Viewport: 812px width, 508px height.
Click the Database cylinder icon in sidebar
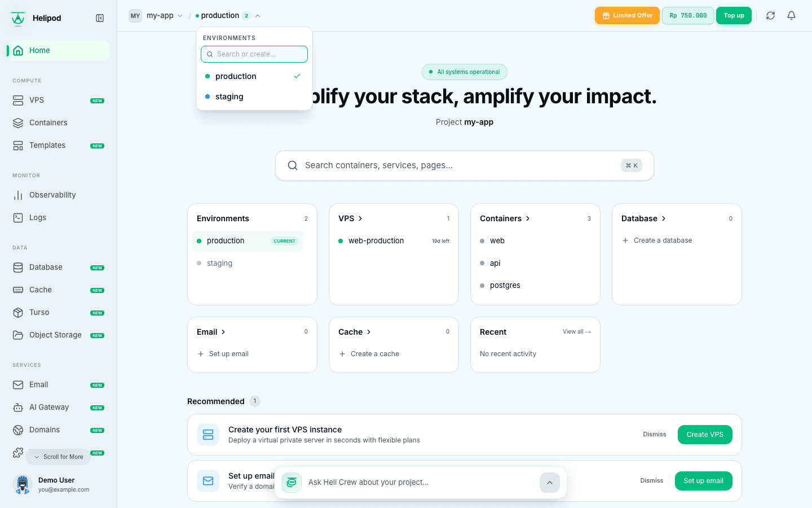click(x=18, y=267)
